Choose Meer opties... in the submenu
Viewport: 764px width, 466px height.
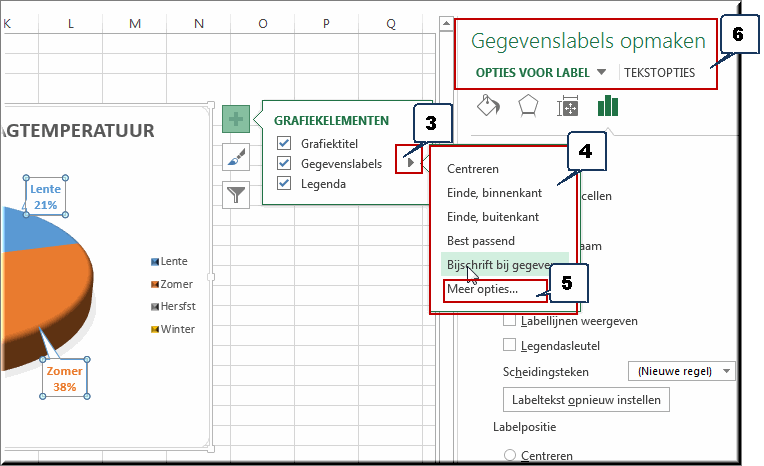pyautogui.click(x=483, y=289)
